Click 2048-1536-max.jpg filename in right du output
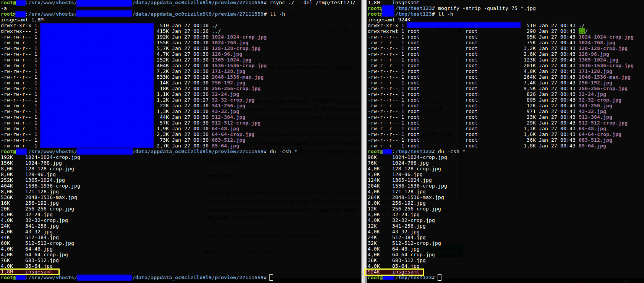 pyautogui.click(x=418, y=197)
